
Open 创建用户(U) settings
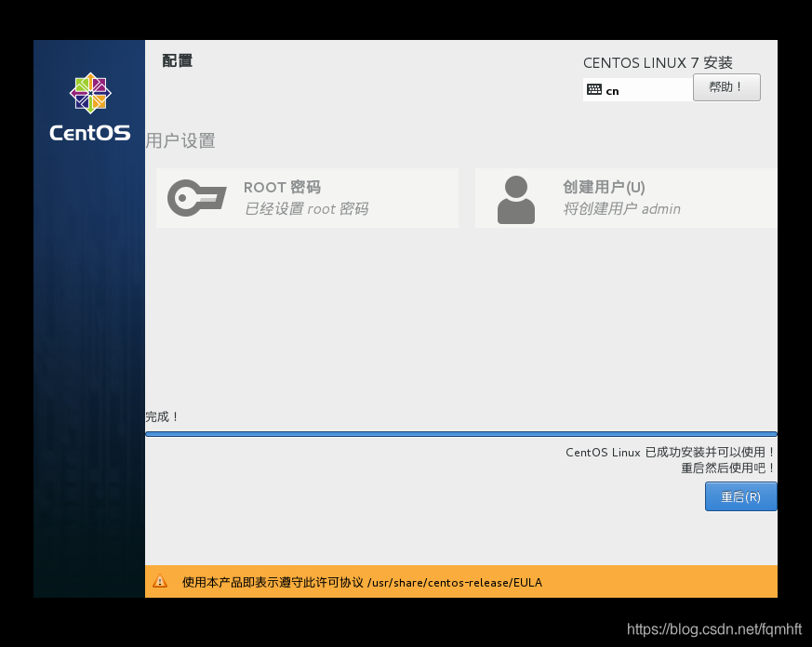[626, 198]
